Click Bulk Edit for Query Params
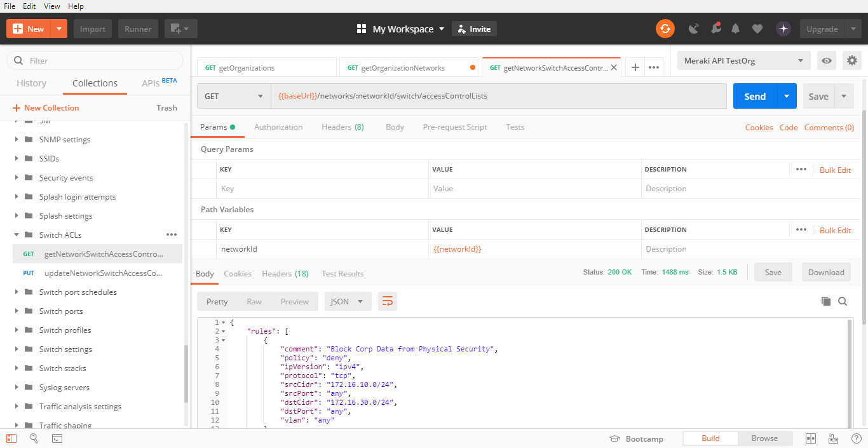 835,170
